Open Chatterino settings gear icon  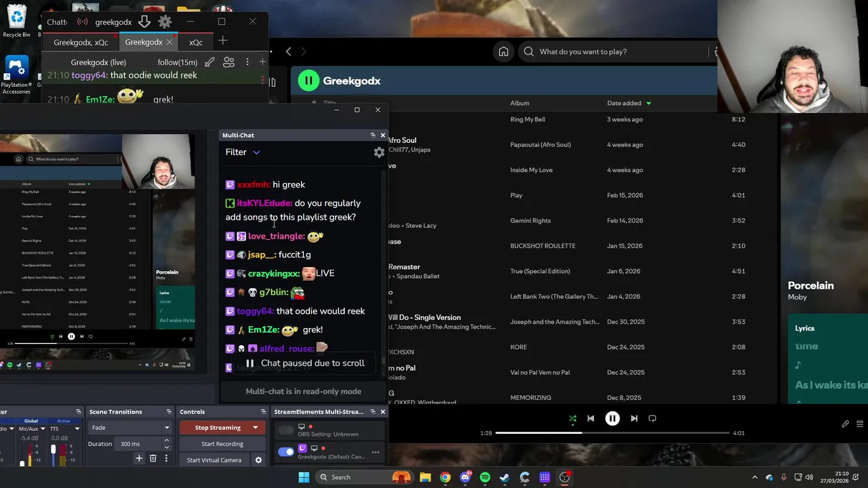(x=165, y=22)
